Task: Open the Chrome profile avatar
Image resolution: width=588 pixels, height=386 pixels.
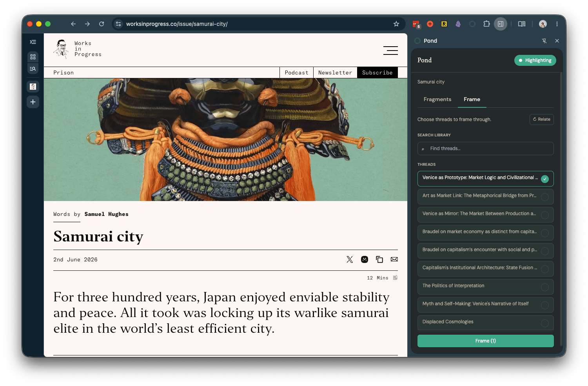Action: coord(543,24)
